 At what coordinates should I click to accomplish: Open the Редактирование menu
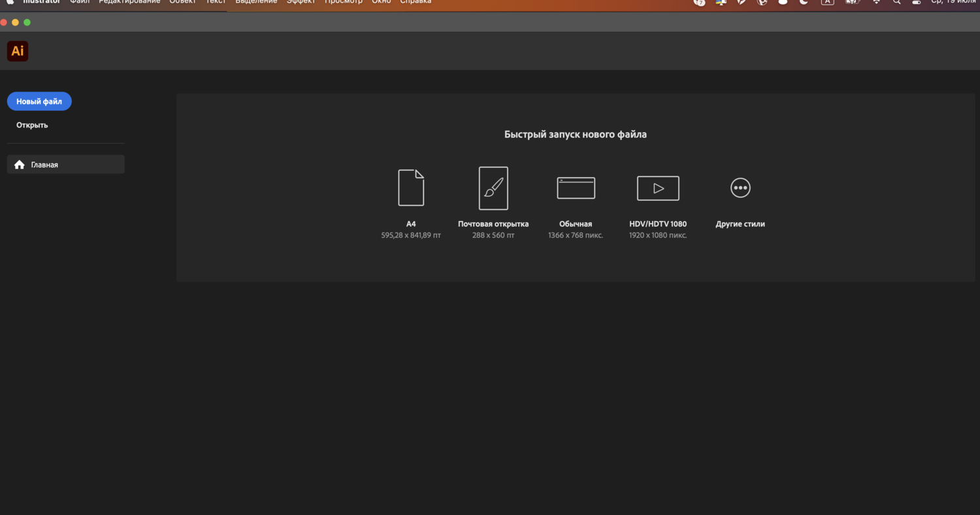point(129,2)
